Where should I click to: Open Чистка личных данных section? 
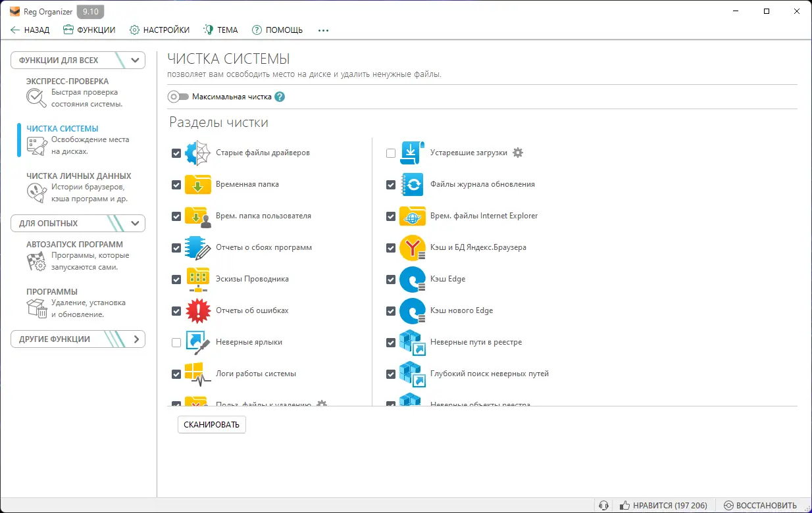[78, 187]
